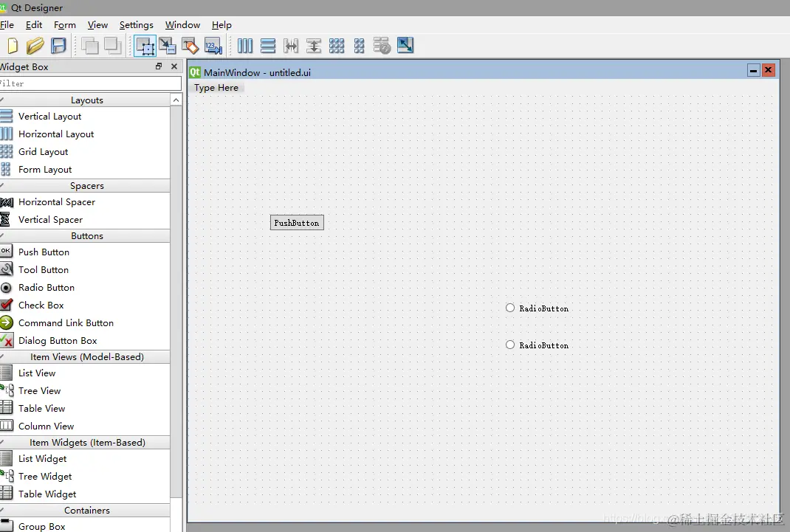Select Table Widget in the Widget Box
Viewport: 790px width, 532px height.
85,494
